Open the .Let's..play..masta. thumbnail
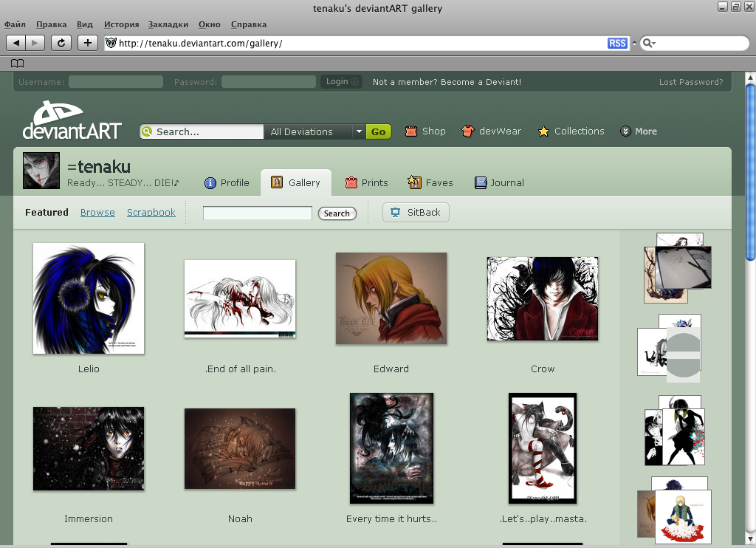 pyautogui.click(x=543, y=448)
